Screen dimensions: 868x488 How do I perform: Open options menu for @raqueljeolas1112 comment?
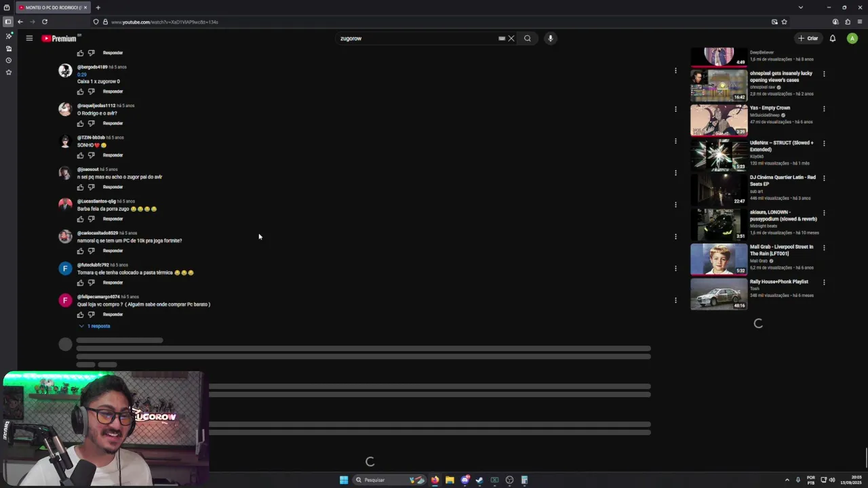click(675, 109)
